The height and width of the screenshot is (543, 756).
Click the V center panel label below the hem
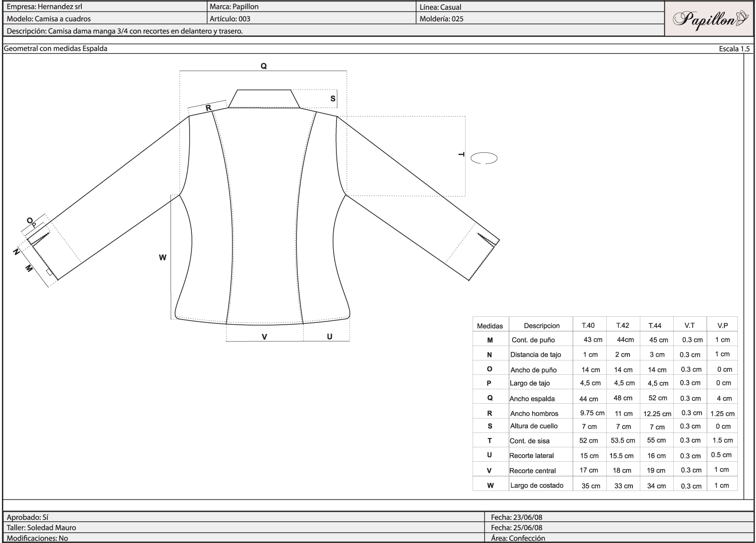tap(264, 337)
